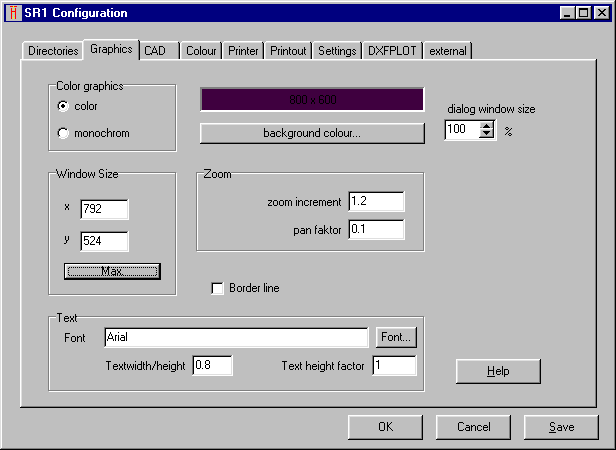Viewport: 616px width, 450px height.
Task: Click the Save button
Action: 561,427
